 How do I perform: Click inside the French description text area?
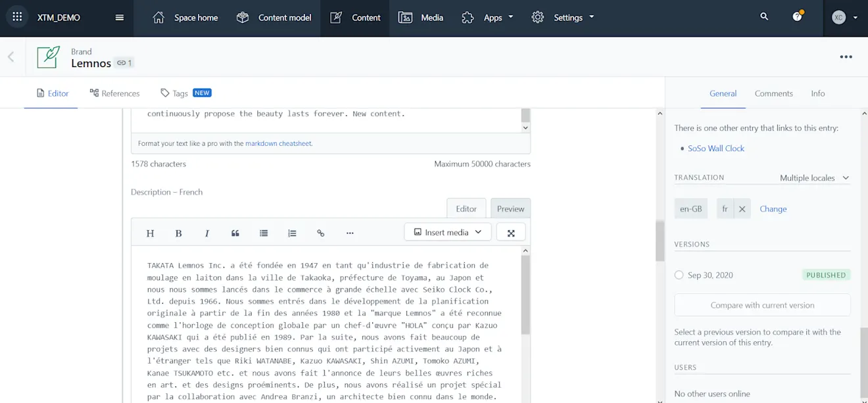coord(325,325)
